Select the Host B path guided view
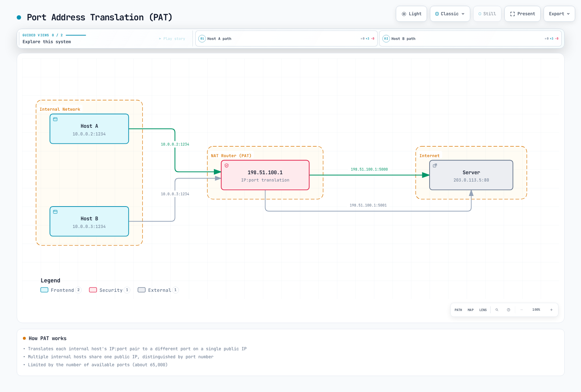Image resolution: width=581 pixels, height=392 pixels. (x=470, y=38)
